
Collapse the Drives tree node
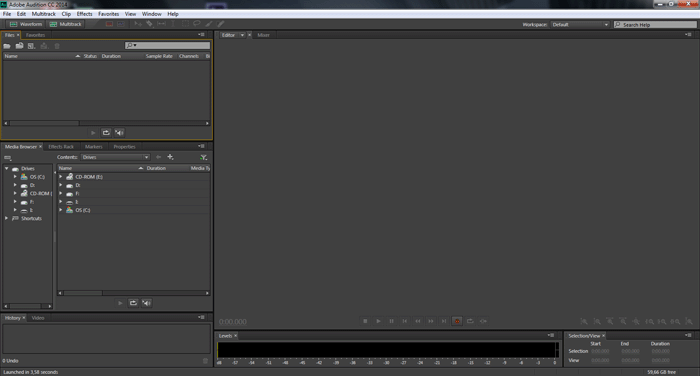7,168
